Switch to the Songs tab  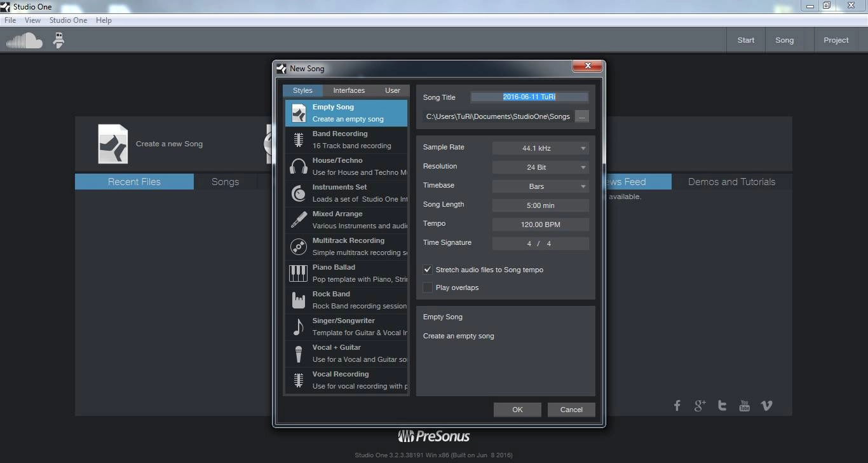[225, 182]
